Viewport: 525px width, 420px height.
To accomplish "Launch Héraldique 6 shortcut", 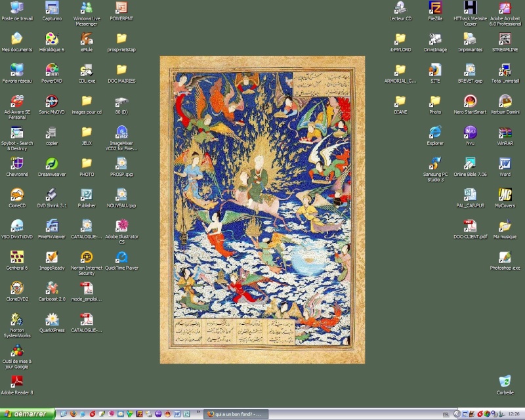I will tap(52, 42).
